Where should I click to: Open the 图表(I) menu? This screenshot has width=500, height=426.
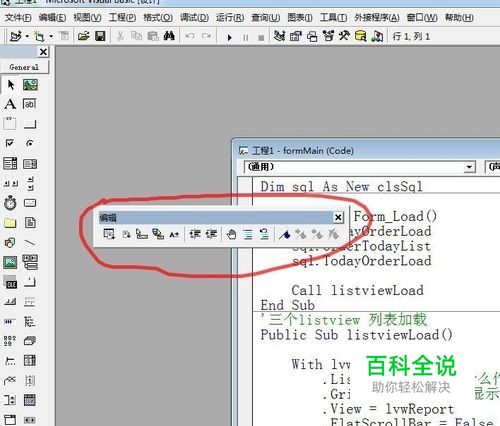click(300, 17)
